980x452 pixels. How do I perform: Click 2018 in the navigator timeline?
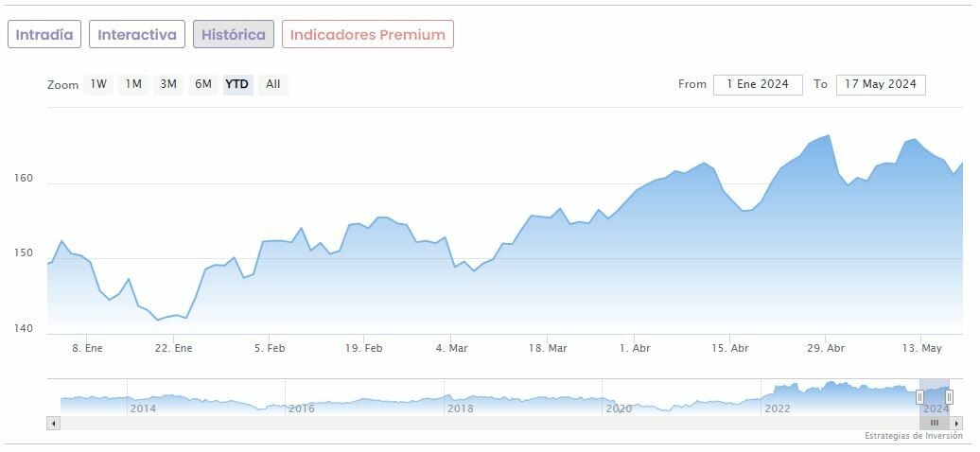click(461, 409)
